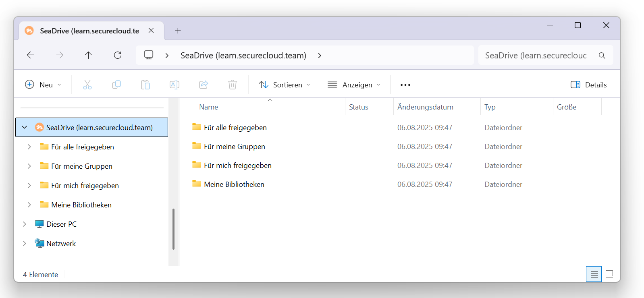Click the Share icon in toolbar
This screenshot has width=644, height=298.
[204, 85]
